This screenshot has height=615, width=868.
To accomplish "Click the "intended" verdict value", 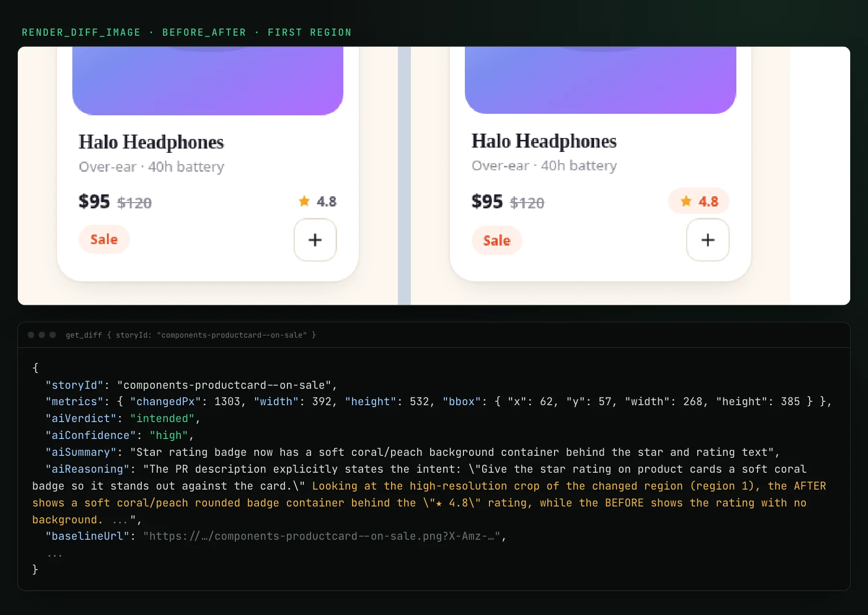I will click(x=162, y=419).
